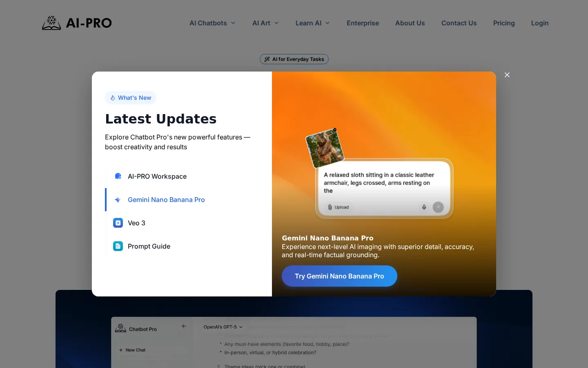Click the send arrow in prompt card
Viewport: 588px width, 368px height.
click(x=438, y=207)
